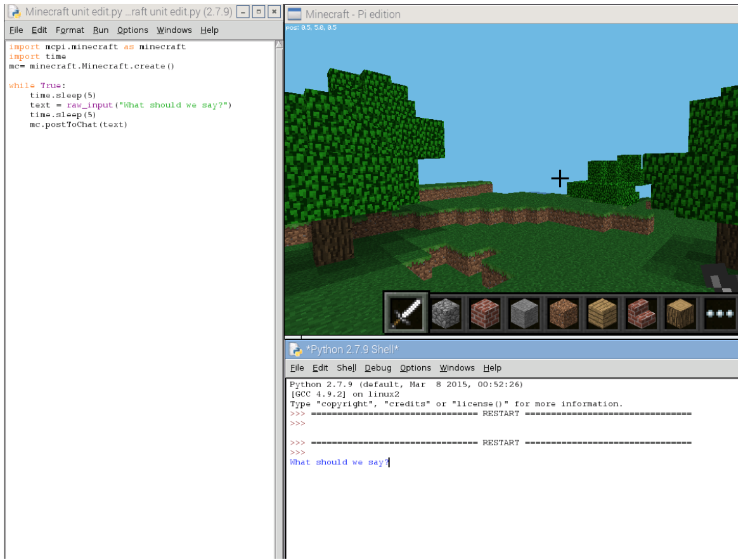
Task: Select the smooth stone block in the hotbar
Action: coord(524,314)
